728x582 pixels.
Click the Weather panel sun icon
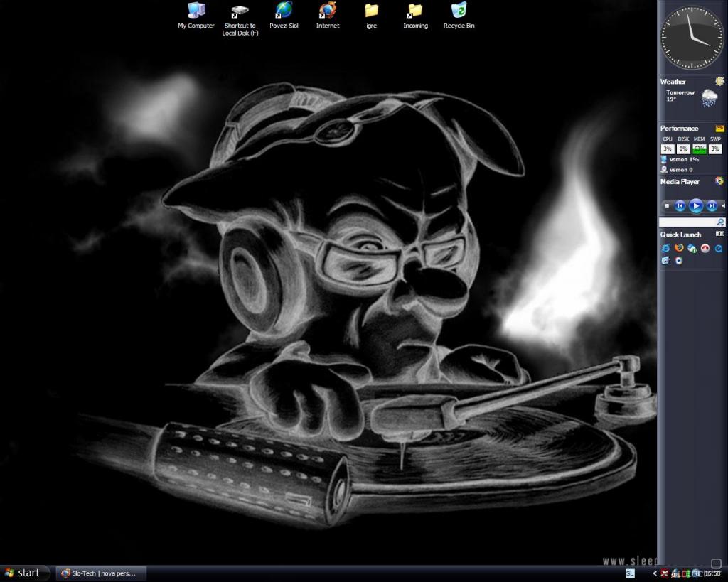(719, 81)
